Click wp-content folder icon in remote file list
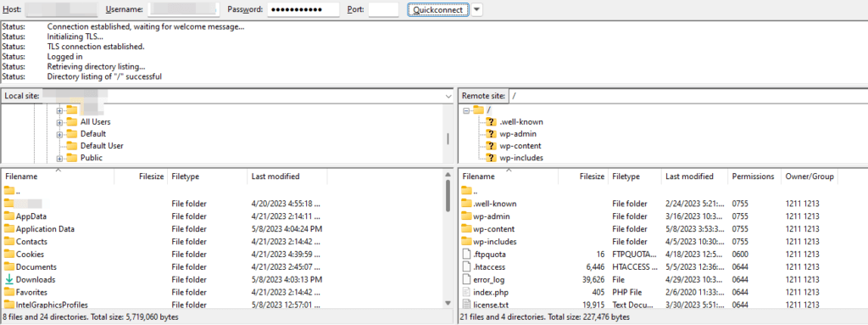 (x=466, y=229)
